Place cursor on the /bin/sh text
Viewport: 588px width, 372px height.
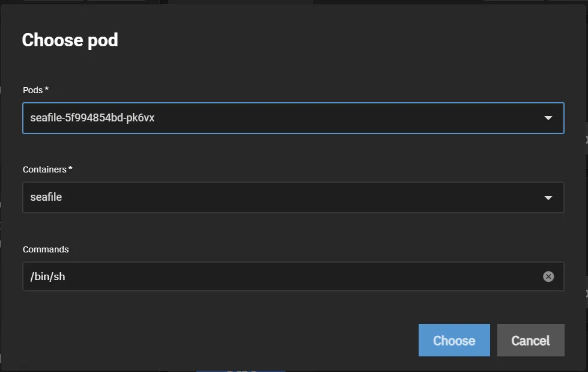(x=47, y=276)
